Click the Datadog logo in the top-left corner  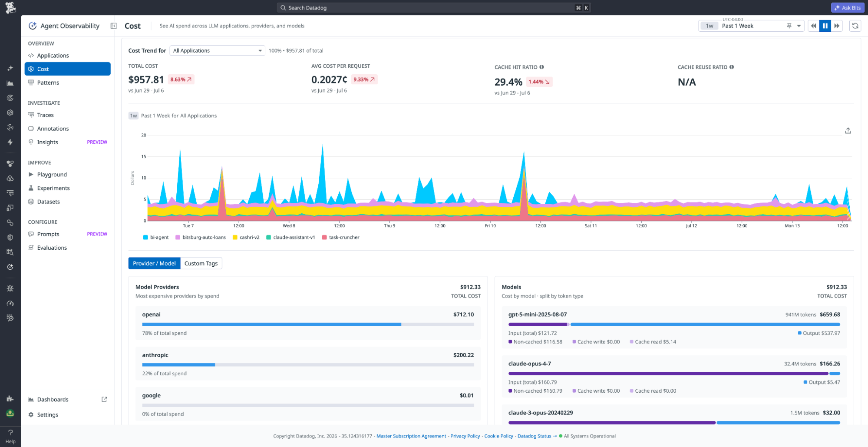pyautogui.click(x=10, y=7)
